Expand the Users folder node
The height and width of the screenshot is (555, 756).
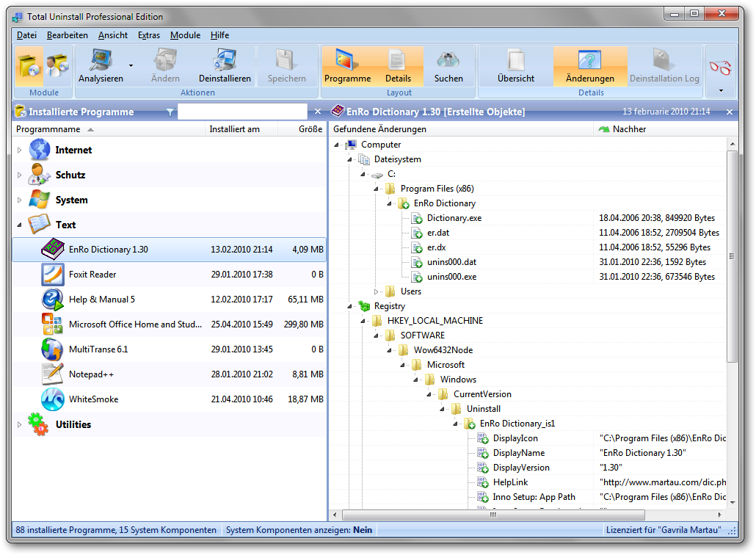click(x=376, y=291)
